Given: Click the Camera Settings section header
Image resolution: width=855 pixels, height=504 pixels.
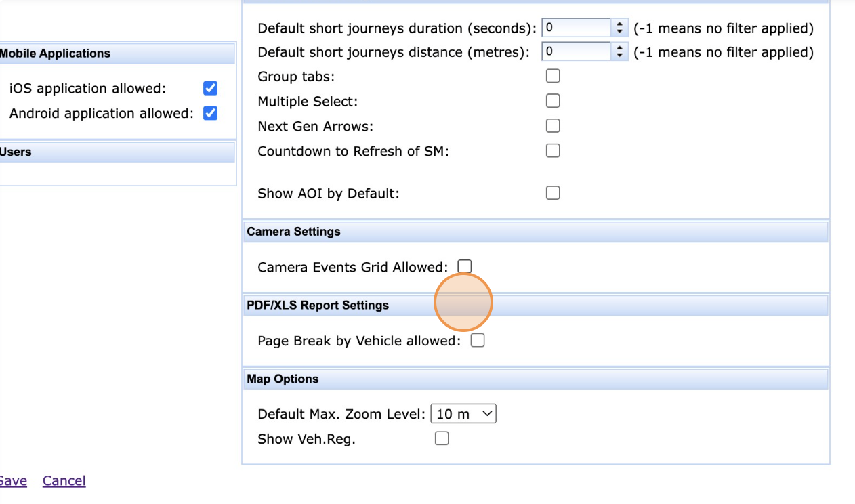Looking at the screenshot, I should click(293, 232).
